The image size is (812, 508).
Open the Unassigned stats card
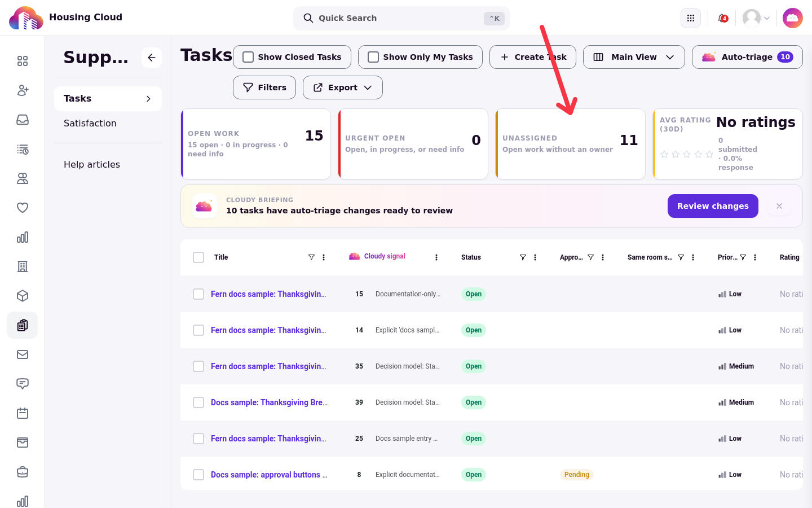tap(570, 144)
